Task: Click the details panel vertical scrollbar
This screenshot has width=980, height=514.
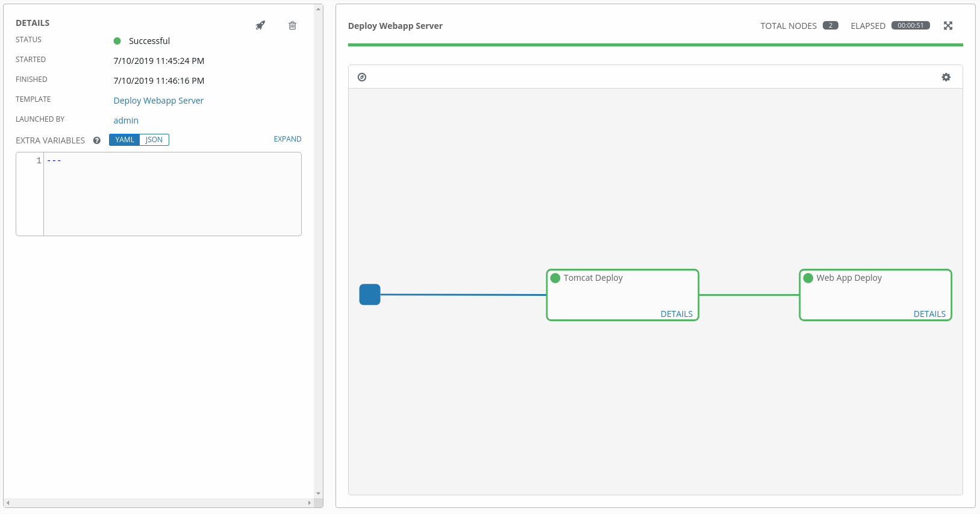Action: [318, 251]
